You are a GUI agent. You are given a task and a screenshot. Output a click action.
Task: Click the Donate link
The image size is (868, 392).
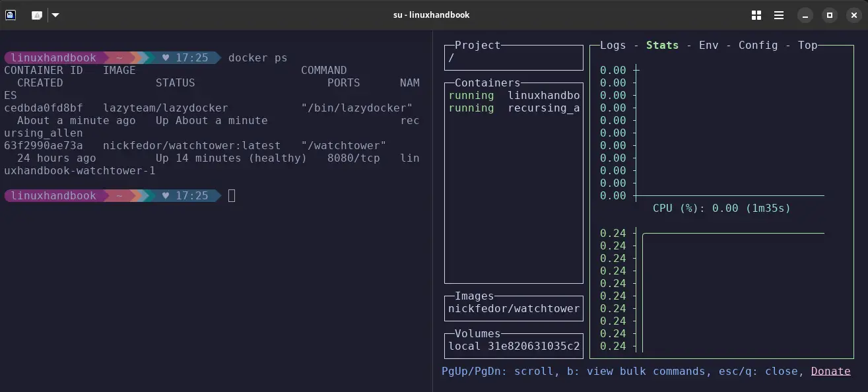[x=830, y=371]
